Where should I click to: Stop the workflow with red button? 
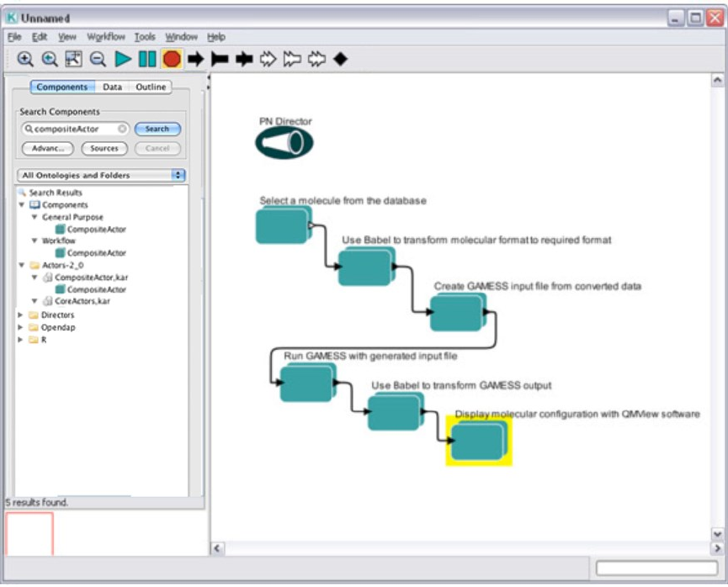tap(172, 59)
